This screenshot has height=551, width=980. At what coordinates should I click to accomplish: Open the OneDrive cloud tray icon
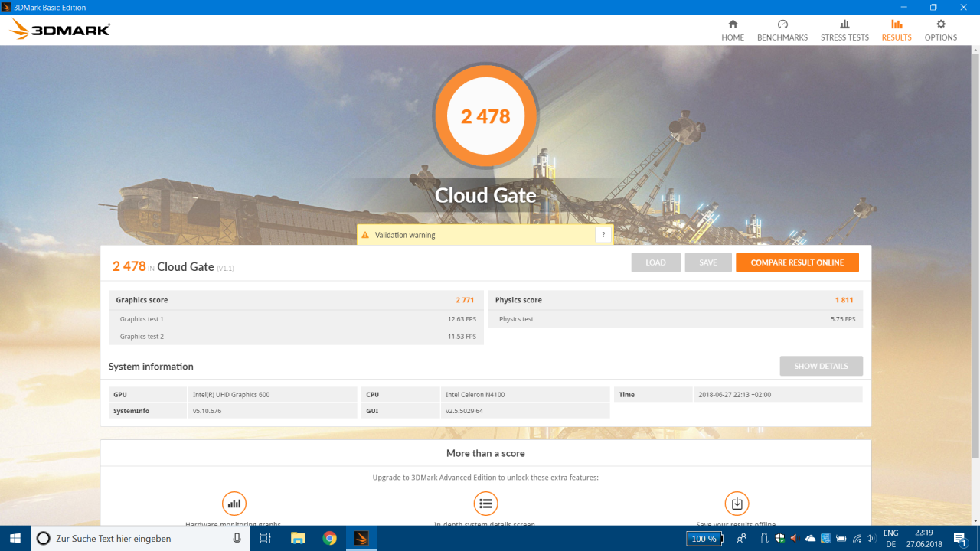(x=810, y=539)
